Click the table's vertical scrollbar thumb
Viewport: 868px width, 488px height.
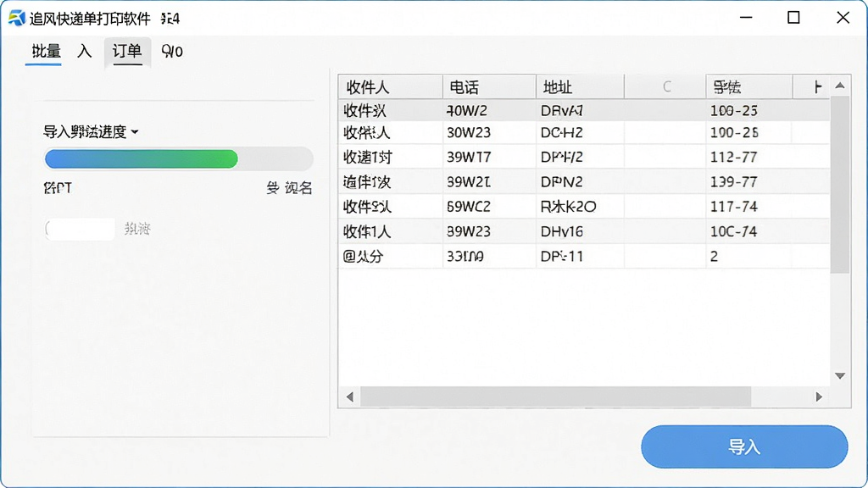tap(840, 184)
